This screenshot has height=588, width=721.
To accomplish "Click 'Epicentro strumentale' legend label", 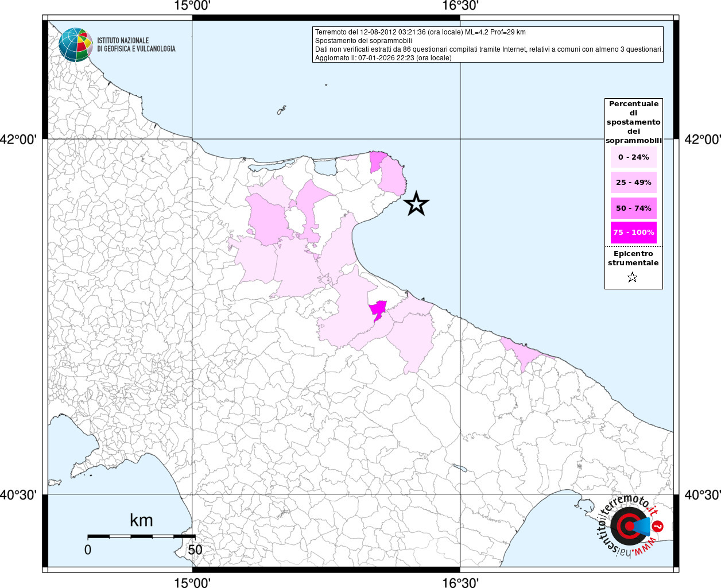I will (633, 258).
